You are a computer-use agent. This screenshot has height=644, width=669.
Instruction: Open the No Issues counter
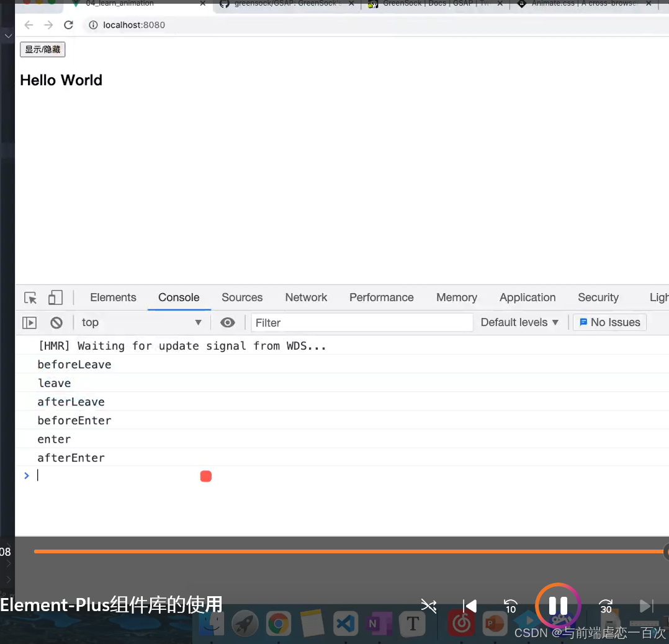coord(609,322)
